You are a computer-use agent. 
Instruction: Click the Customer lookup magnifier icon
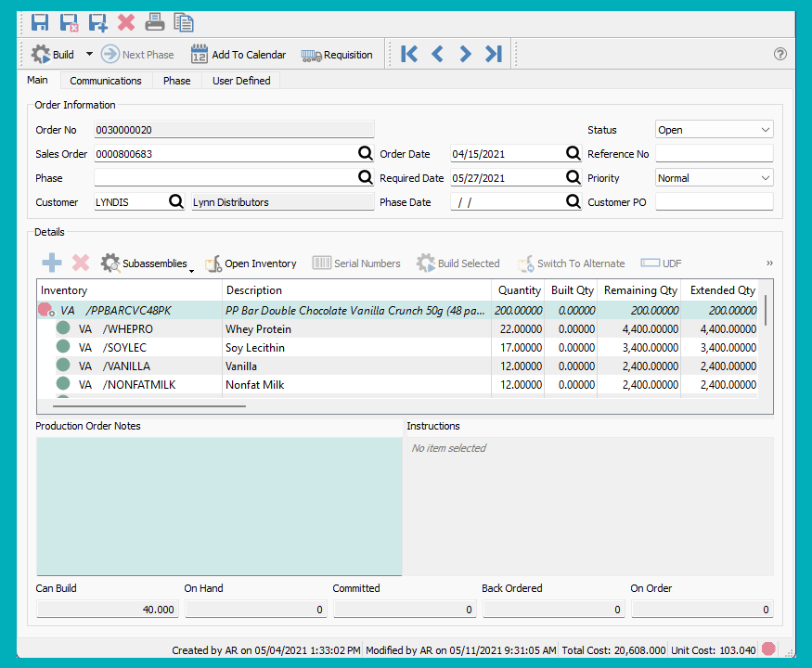point(176,201)
